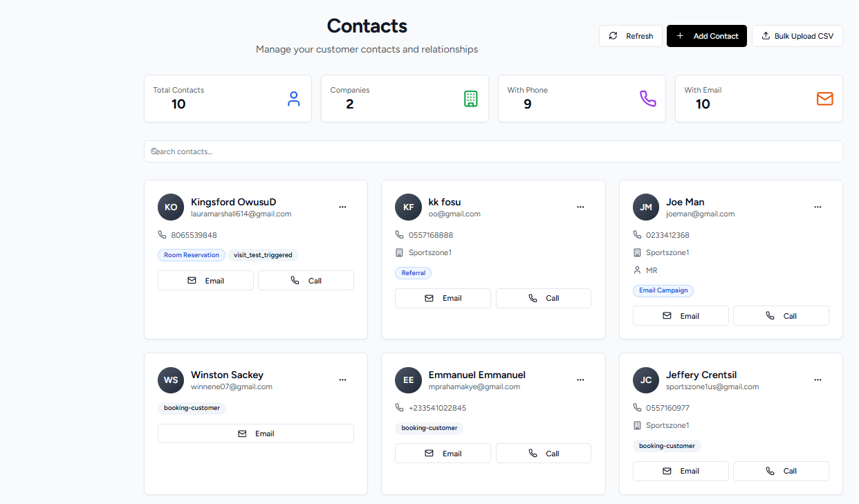Click the purple phone icon in With Phone

coord(647,99)
